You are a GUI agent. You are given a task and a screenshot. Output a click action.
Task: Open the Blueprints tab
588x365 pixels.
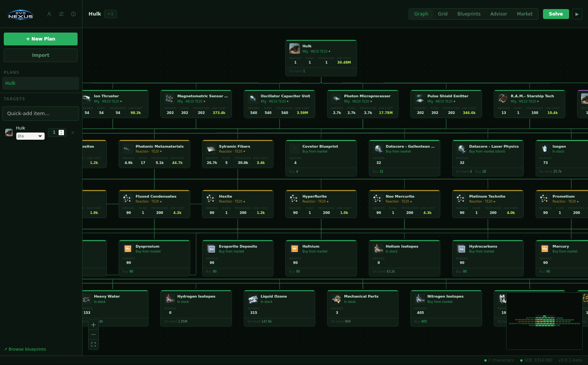(469, 14)
